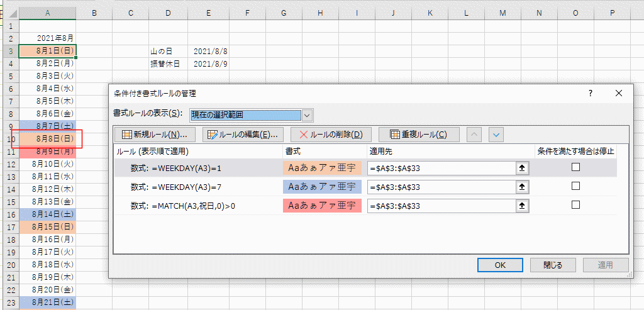
Task: Click the range selector icon for WEEKDAY(A3)=7 rule
Action: [x=523, y=186]
